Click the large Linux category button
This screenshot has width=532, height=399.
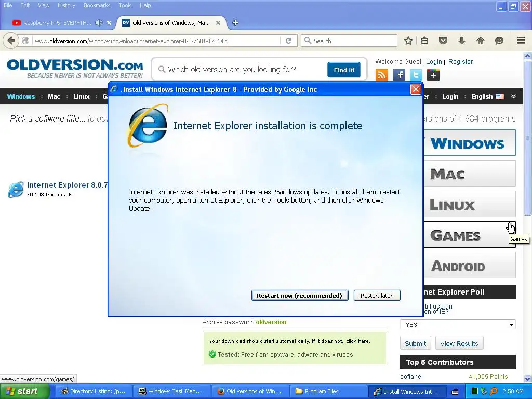[470, 204]
